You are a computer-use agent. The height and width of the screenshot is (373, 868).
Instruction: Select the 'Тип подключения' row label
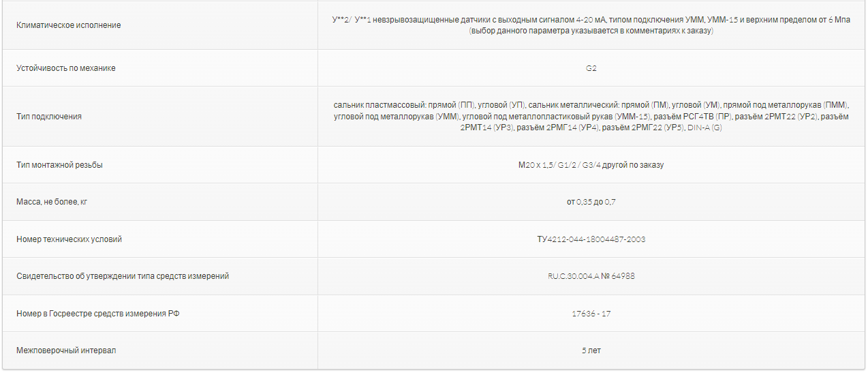click(49, 117)
